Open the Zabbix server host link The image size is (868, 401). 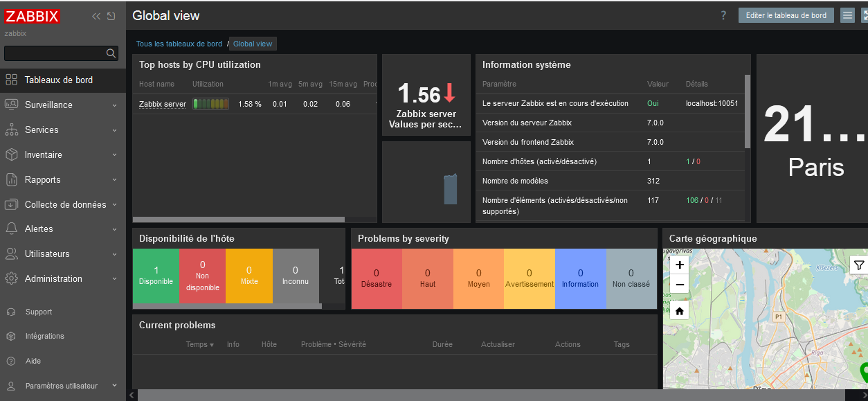[x=163, y=104]
